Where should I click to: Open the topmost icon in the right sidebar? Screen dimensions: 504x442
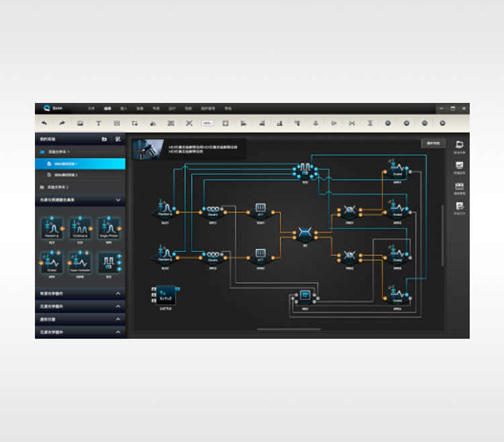point(460,146)
